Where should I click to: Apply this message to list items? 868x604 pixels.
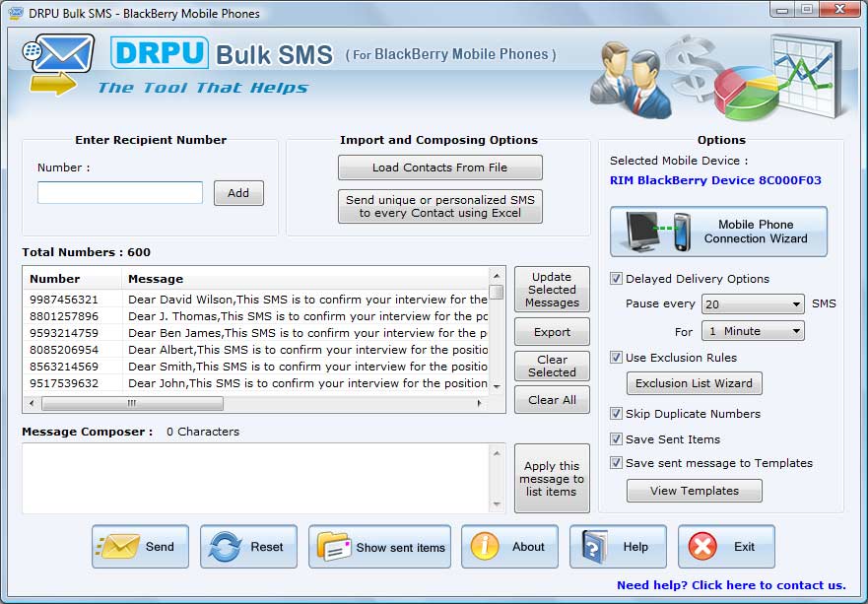click(x=552, y=478)
